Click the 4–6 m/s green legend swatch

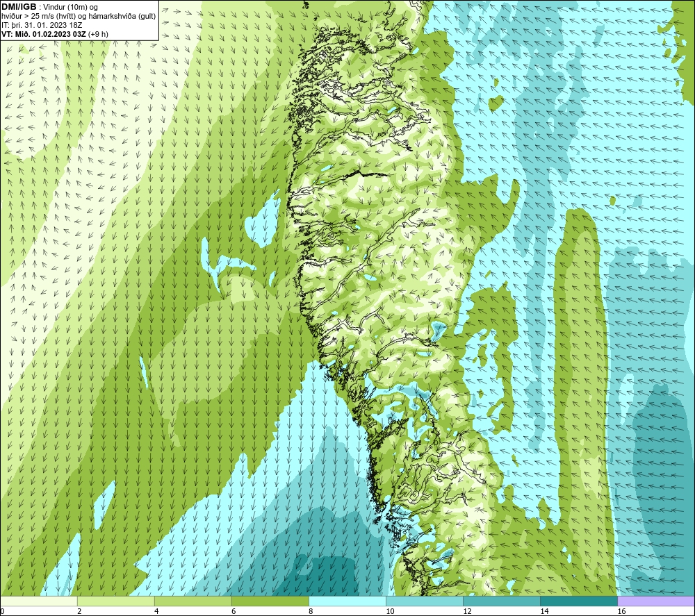point(193,601)
